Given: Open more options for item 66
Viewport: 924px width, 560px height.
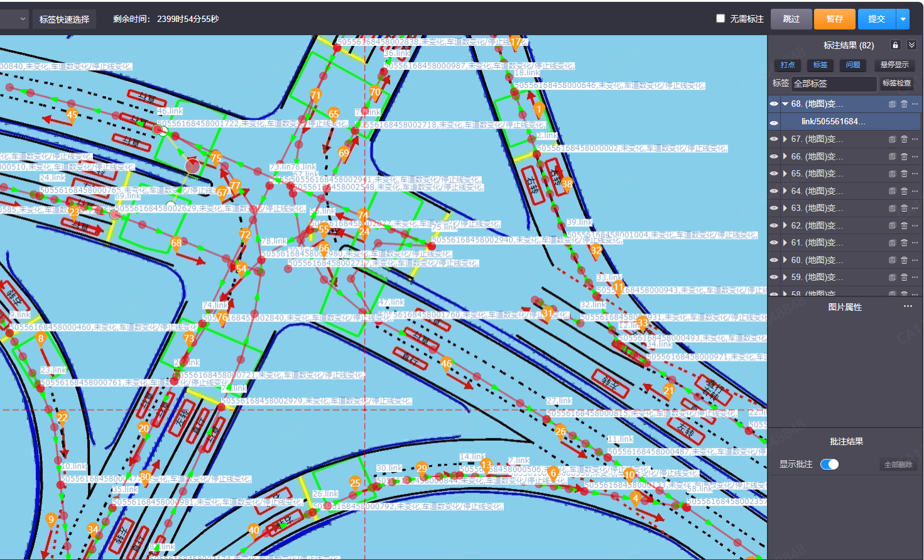Looking at the screenshot, I should 915,156.
